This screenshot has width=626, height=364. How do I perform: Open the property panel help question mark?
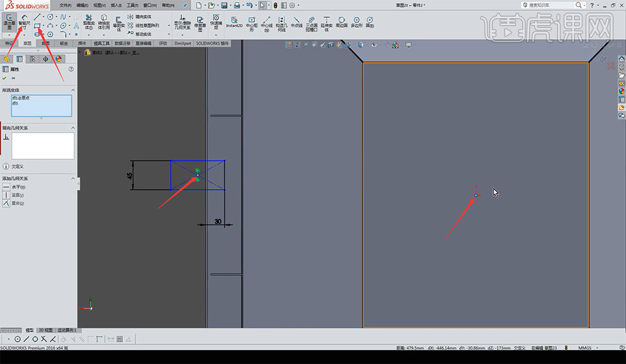coord(71,69)
